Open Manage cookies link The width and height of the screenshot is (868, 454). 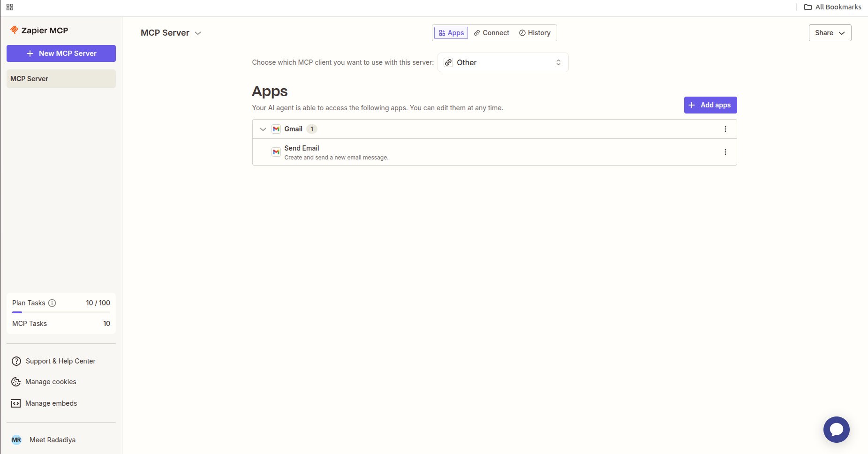pos(51,382)
